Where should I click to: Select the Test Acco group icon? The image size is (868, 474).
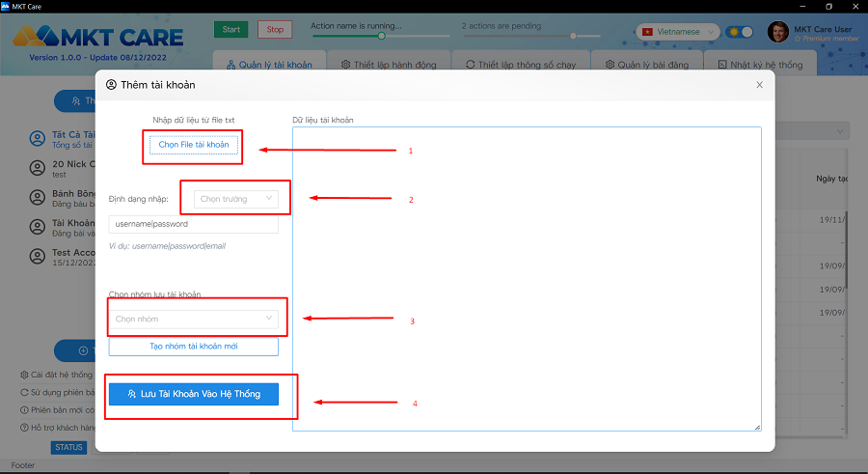click(x=37, y=256)
